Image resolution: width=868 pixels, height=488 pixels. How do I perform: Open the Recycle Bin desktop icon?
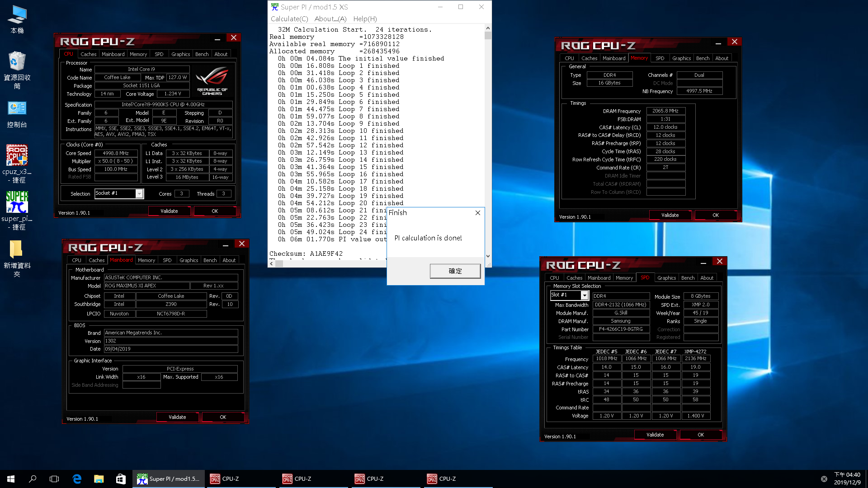[17, 61]
